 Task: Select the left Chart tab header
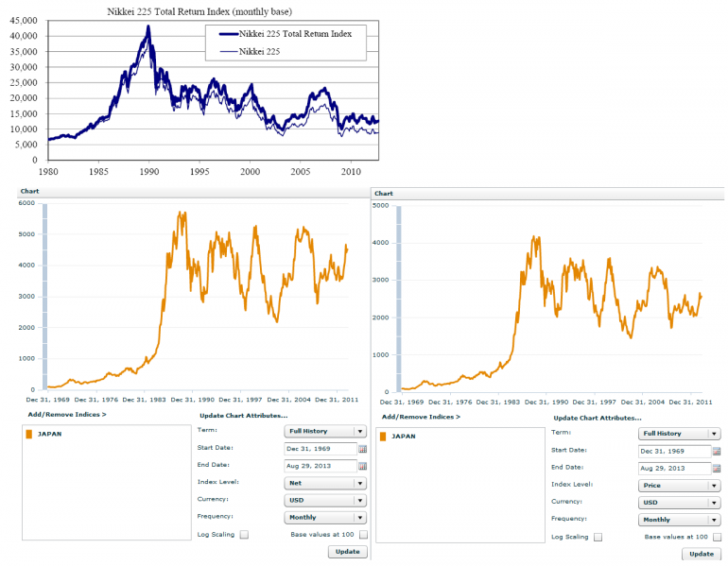click(29, 191)
